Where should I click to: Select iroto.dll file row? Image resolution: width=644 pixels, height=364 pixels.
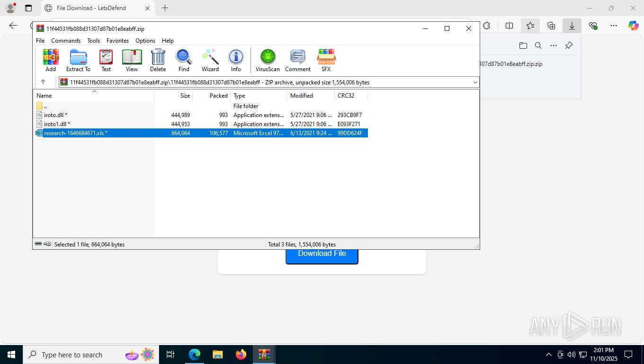201,115
